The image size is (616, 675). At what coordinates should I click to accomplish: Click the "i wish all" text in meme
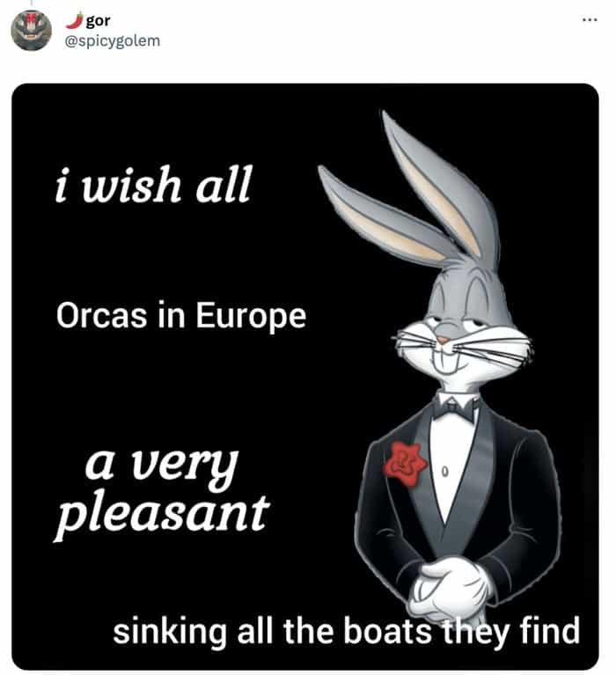click(152, 186)
